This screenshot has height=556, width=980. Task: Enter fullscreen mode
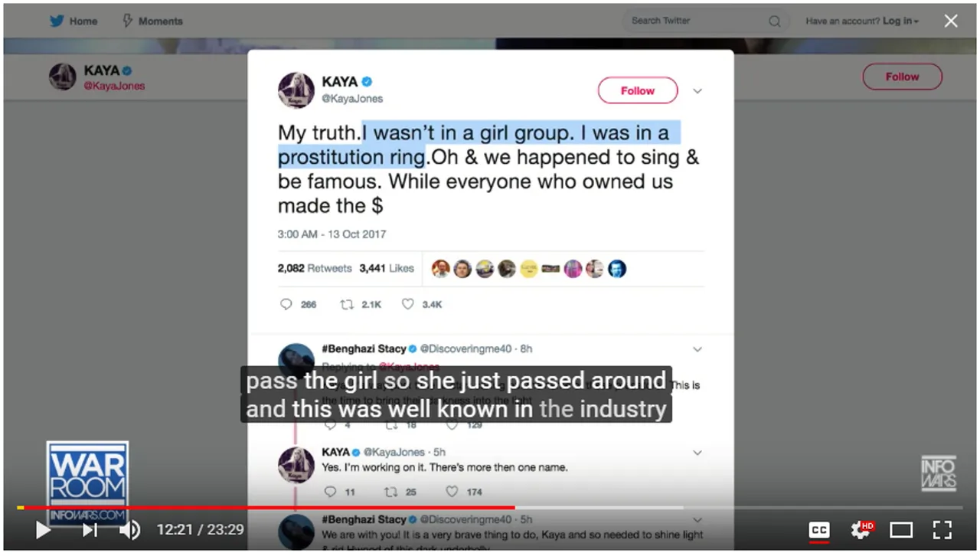tap(942, 529)
